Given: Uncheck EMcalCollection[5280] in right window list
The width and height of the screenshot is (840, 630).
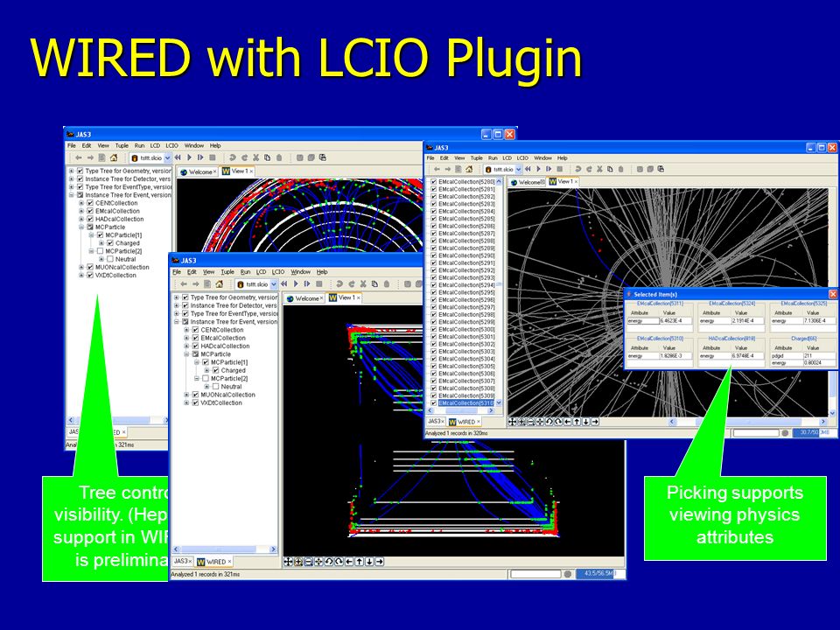Looking at the screenshot, I should (434, 182).
